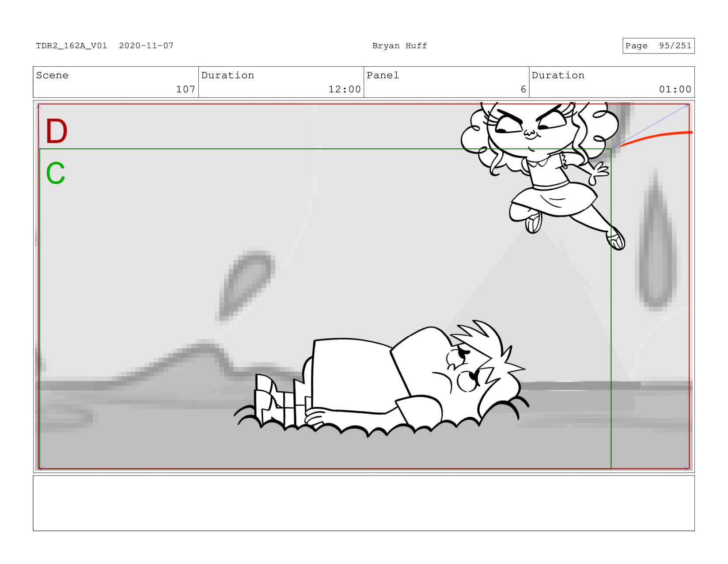Click the file name TDR2_162A_V01 text
The height and width of the screenshot is (564, 728).
click(72, 46)
